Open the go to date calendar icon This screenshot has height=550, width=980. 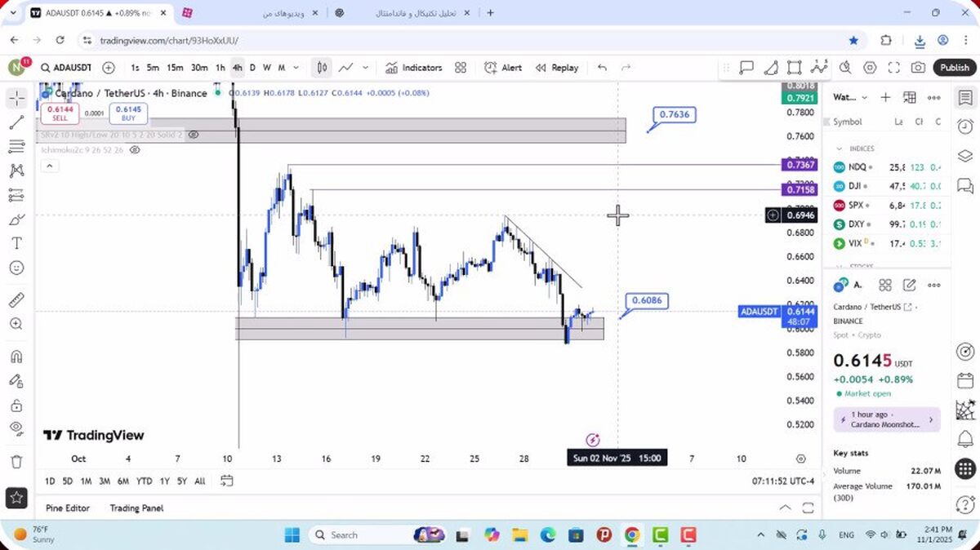227,481
